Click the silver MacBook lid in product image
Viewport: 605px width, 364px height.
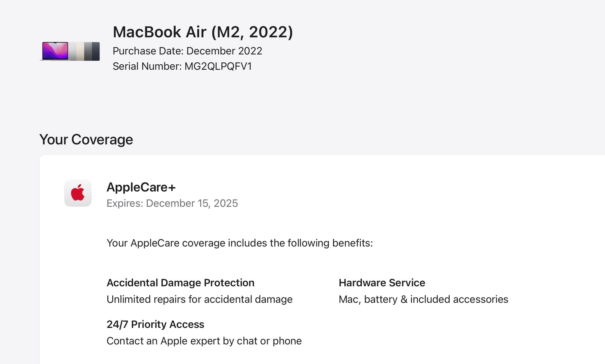tap(72, 51)
